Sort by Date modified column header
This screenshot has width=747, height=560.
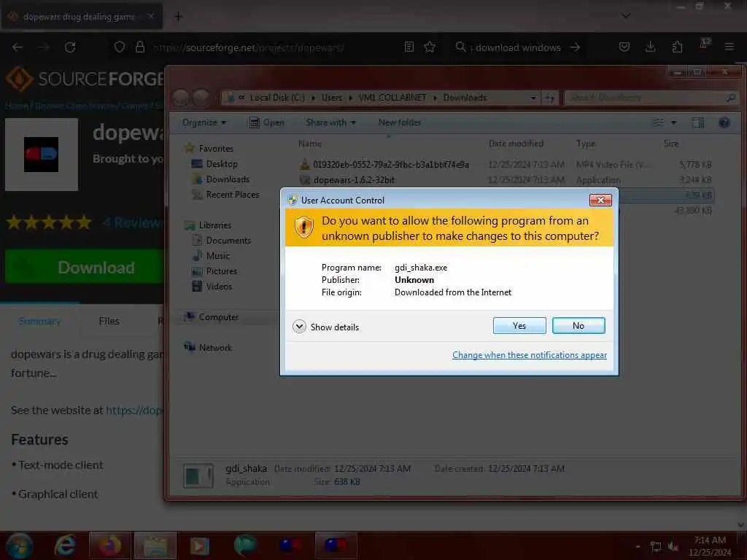(516, 144)
